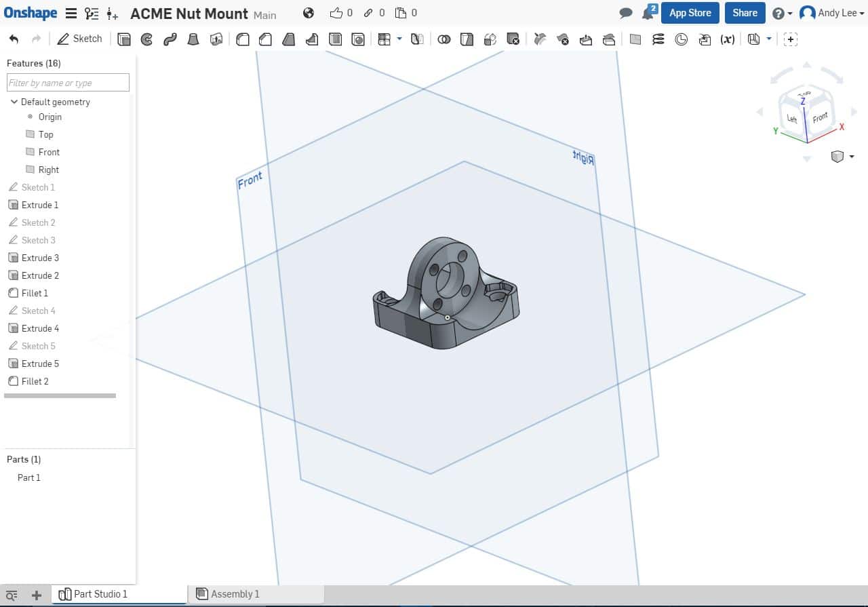Switch to the Part Studio 1 tab

[119, 594]
